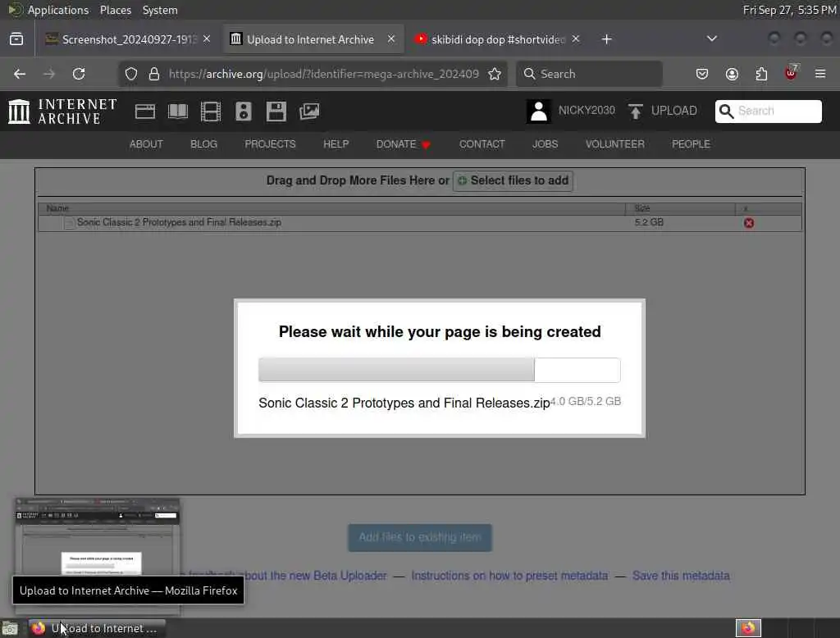Click the browser back arrow
Screen dimensions: 840x638
(x=20, y=74)
